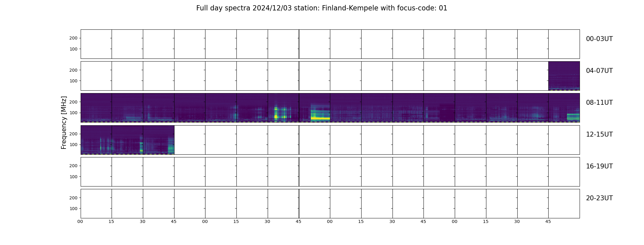
Task: Select the 11:30-11:45 spectrogram panel
Action: coord(533,108)
